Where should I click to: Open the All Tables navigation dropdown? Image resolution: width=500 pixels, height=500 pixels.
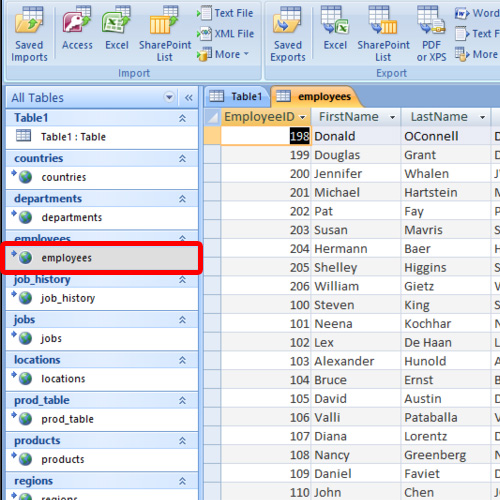tap(169, 97)
